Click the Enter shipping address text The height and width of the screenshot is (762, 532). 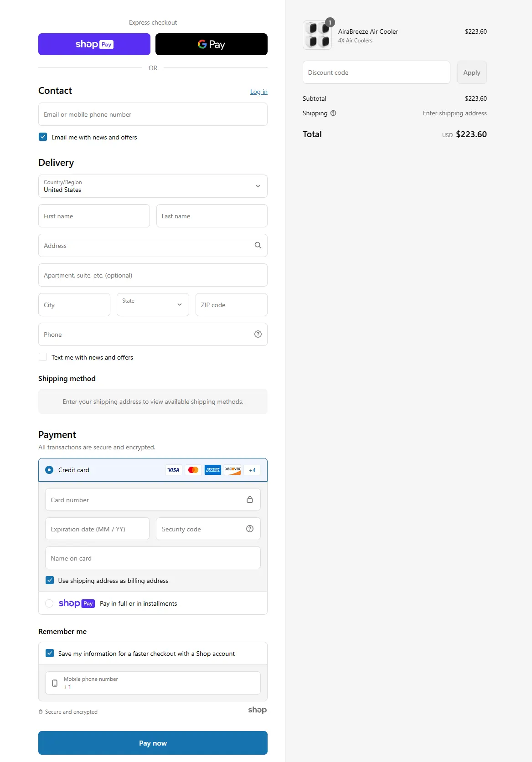455,113
